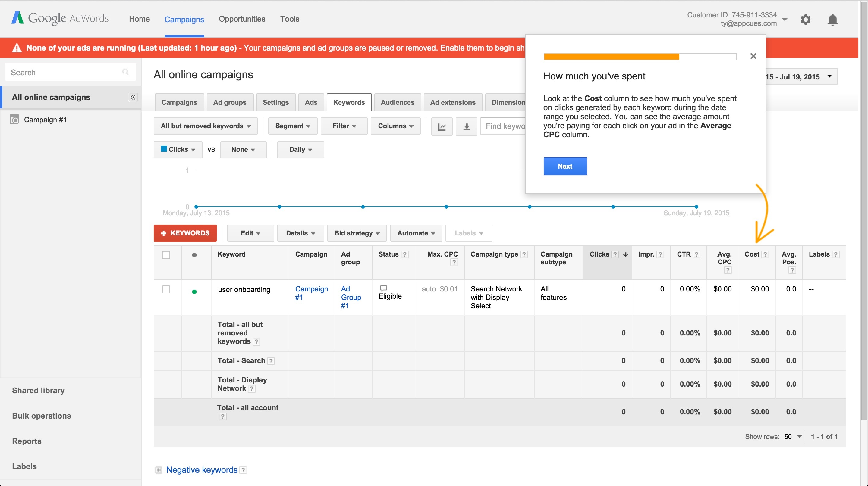Image resolution: width=868 pixels, height=486 pixels.
Task: Open the Tools menu
Action: point(290,19)
